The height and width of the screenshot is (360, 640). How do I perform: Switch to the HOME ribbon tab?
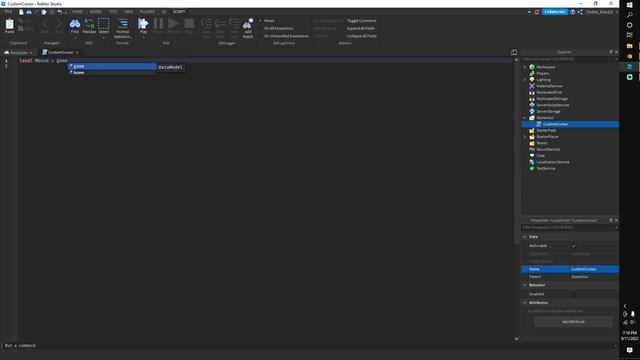(77, 12)
